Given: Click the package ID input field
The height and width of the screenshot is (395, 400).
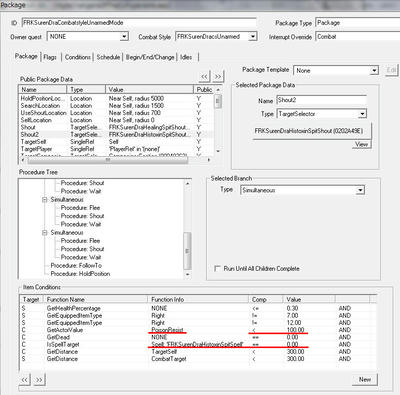Looking at the screenshot, I should 139,23.
